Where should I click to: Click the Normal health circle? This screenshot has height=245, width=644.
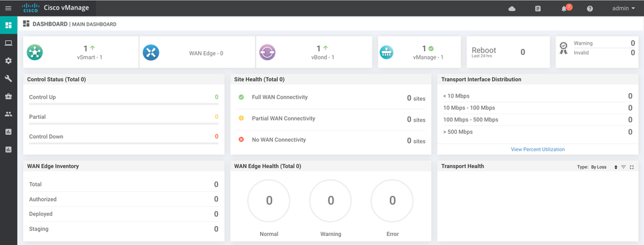(x=269, y=200)
